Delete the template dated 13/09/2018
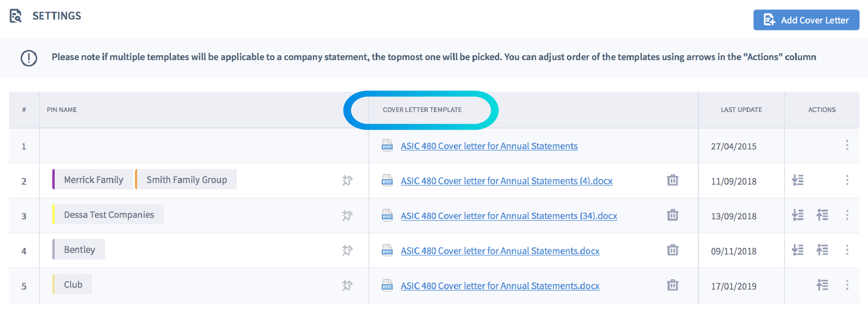Viewport: 868px width, 315px height. [672, 215]
